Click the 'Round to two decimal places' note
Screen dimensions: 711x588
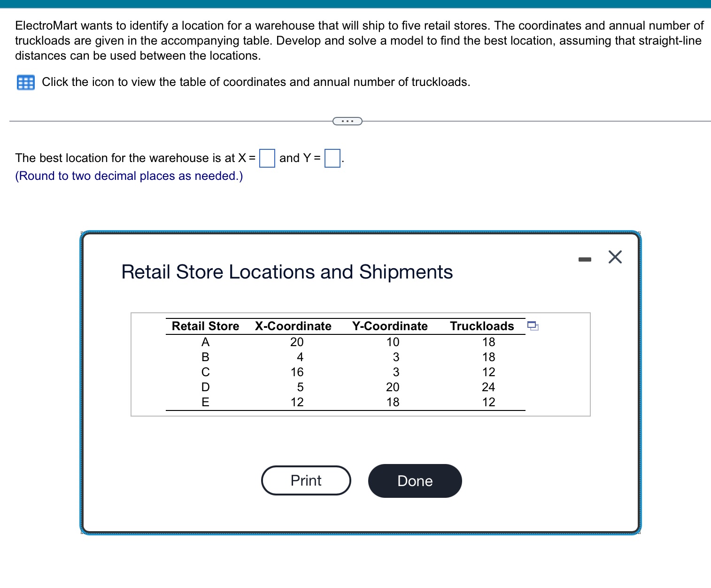(129, 176)
